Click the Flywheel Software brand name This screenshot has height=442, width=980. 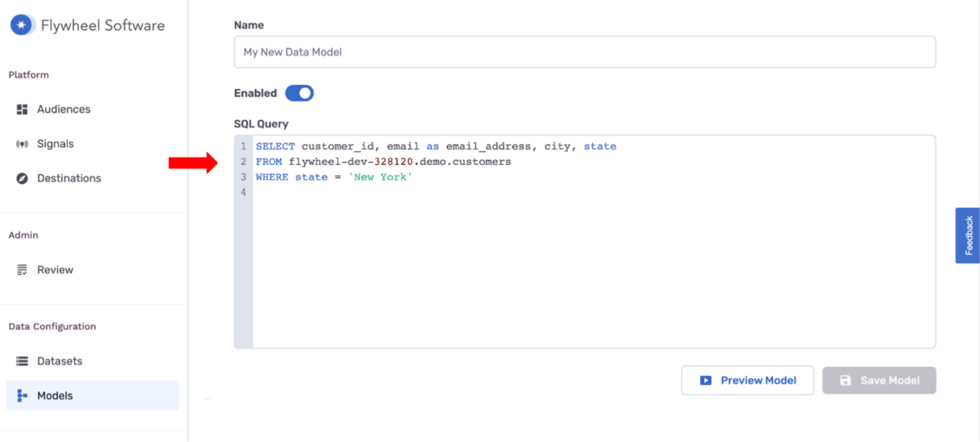(103, 25)
